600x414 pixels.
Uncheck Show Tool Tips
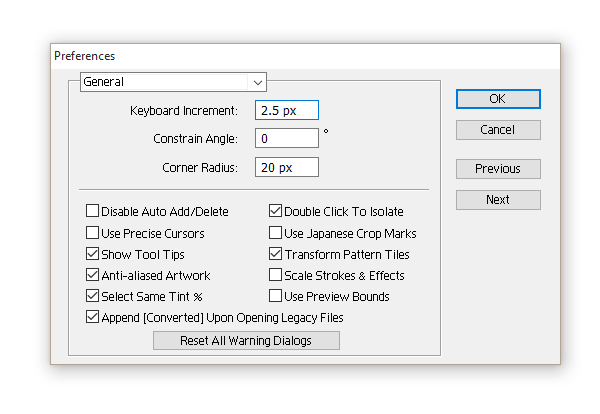[93, 254]
